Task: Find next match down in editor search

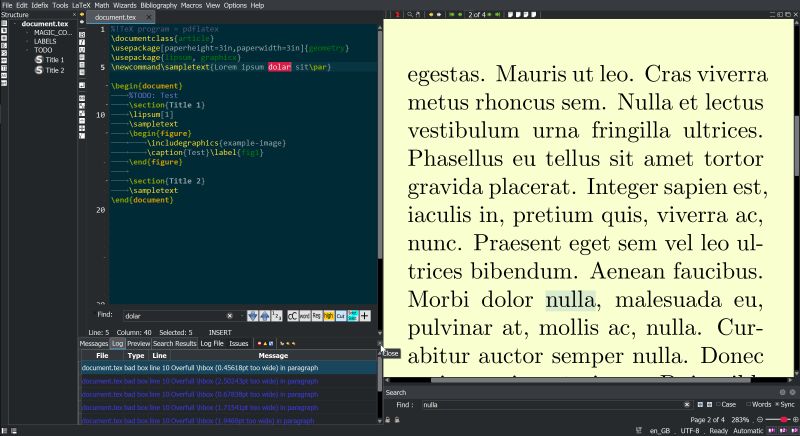Action: click(x=253, y=316)
